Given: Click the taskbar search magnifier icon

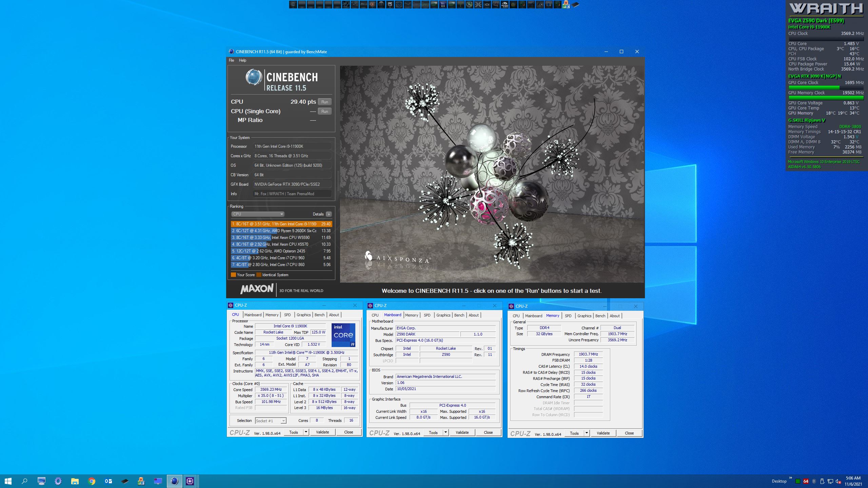Looking at the screenshot, I should click(24, 481).
